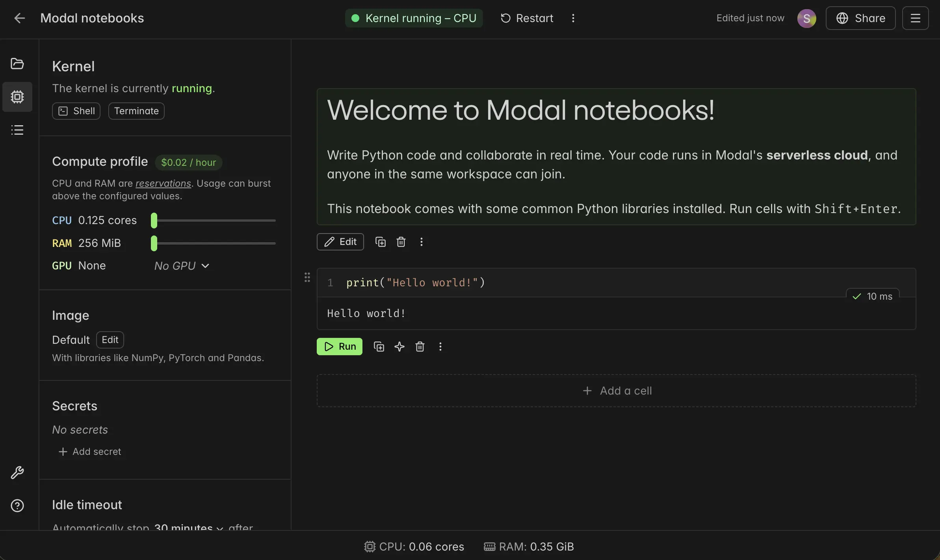The image size is (940, 560).
Task: Add a secret
Action: [x=89, y=452]
